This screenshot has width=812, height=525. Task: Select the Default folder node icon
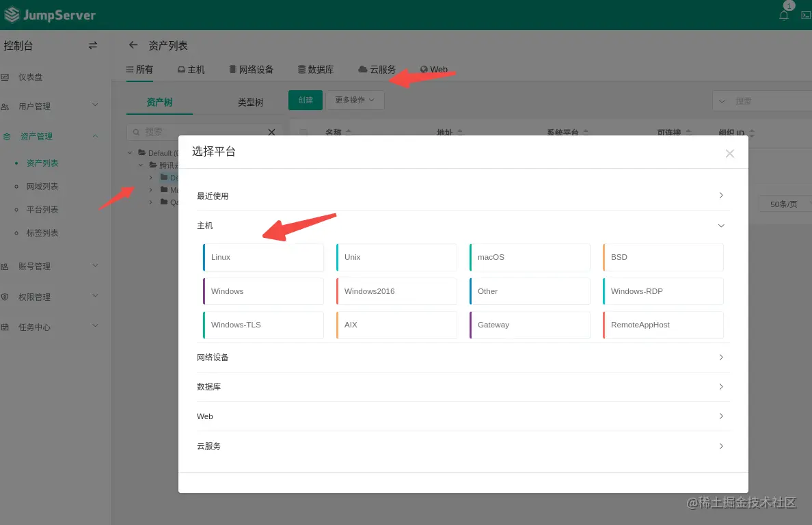tap(141, 152)
